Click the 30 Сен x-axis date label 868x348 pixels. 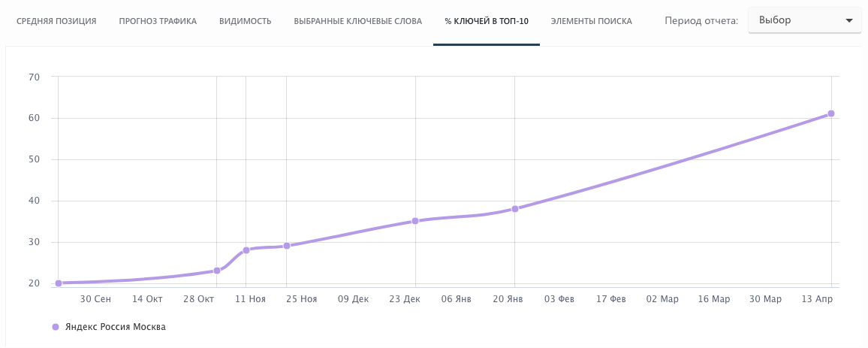click(95, 299)
